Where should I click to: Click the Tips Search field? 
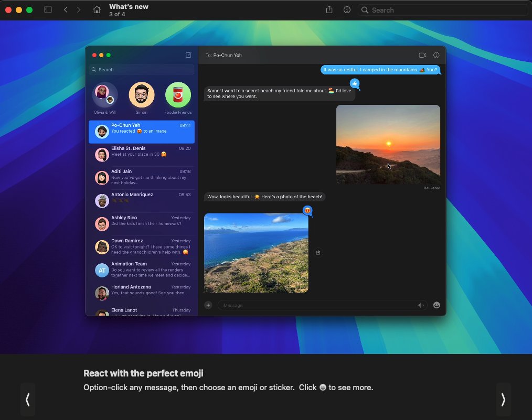coord(442,10)
